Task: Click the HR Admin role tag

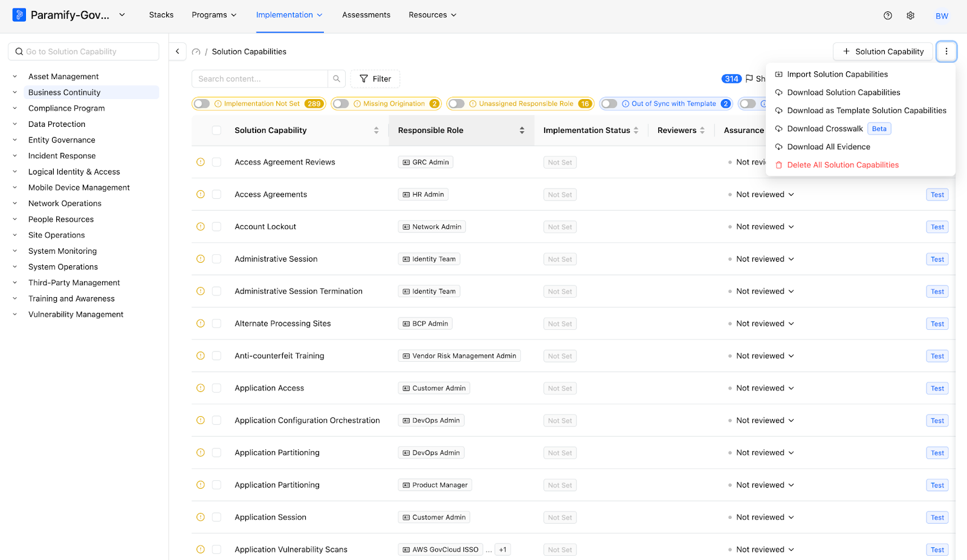Action: (423, 195)
